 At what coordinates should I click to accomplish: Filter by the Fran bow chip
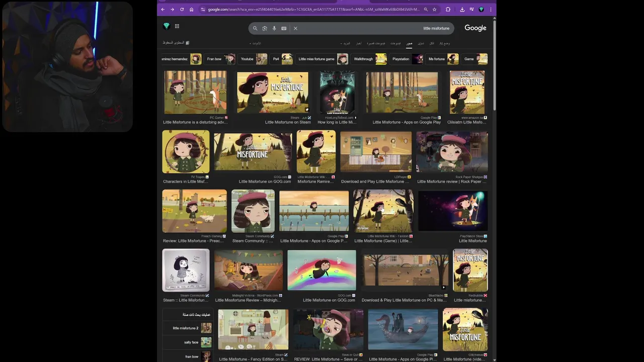click(x=220, y=59)
